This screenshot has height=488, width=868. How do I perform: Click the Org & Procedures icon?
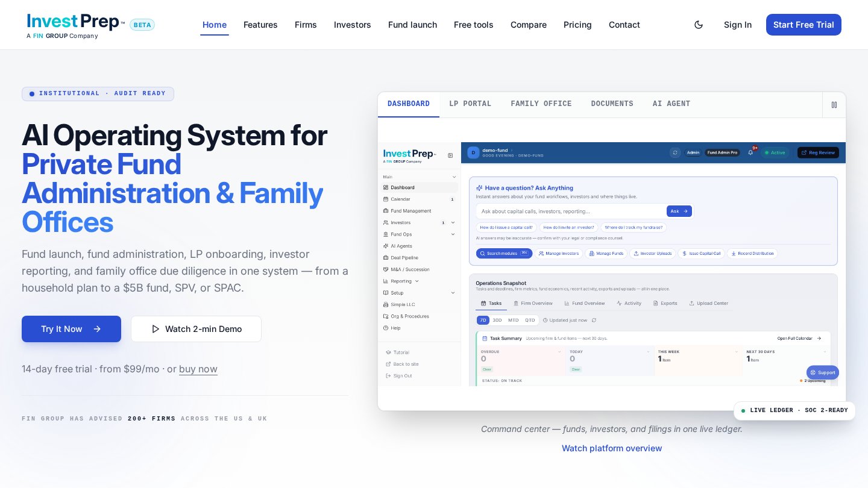tap(386, 316)
